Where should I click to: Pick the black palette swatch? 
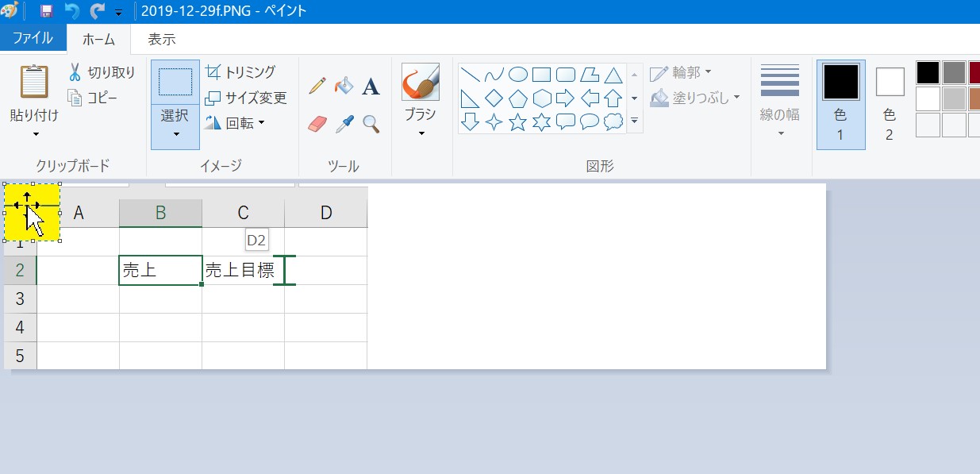928,73
